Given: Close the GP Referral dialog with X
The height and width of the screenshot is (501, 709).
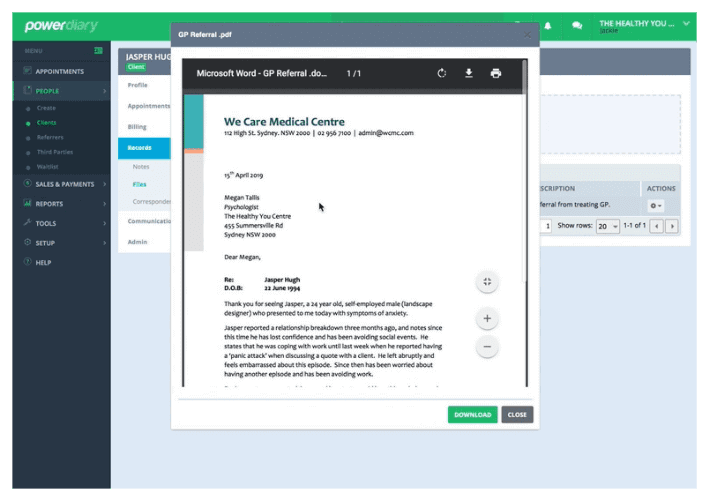Looking at the screenshot, I should click(x=527, y=35).
